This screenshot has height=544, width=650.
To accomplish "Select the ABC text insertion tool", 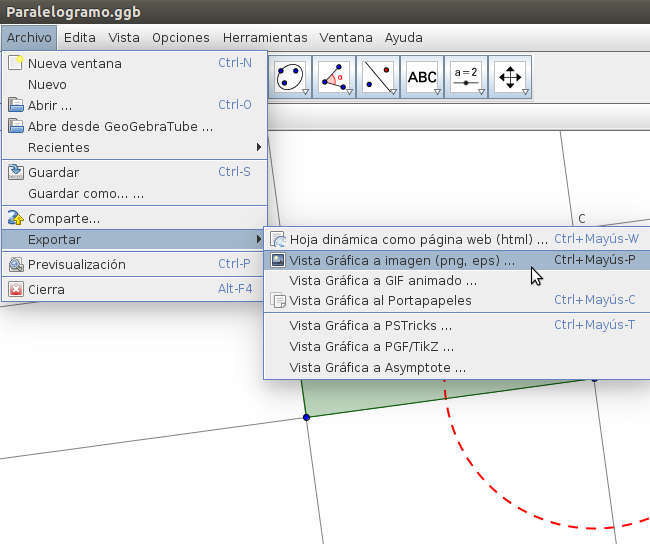I will (422, 77).
